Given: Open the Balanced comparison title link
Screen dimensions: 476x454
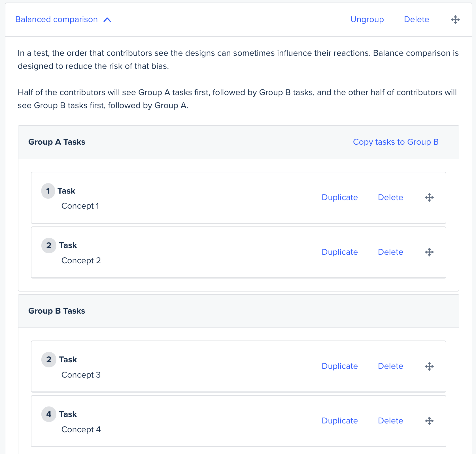Looking at the screenshot, I should (x=56, y=19).
